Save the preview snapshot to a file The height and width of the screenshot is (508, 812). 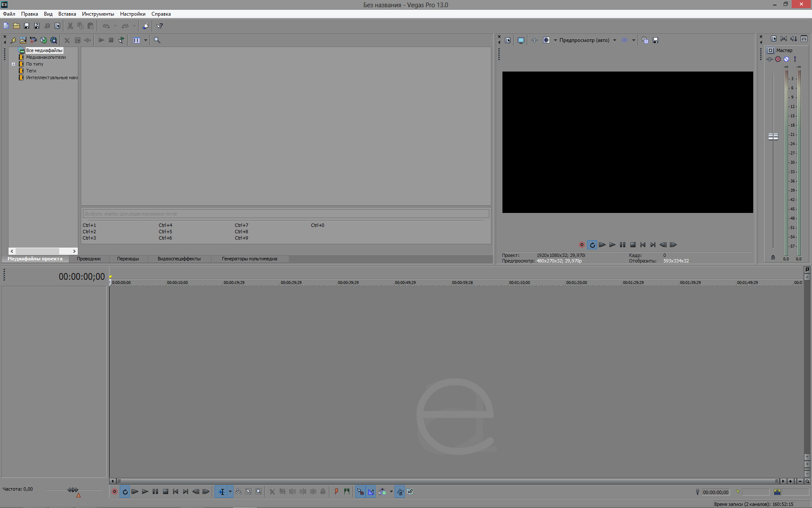[x=656, y=40]
